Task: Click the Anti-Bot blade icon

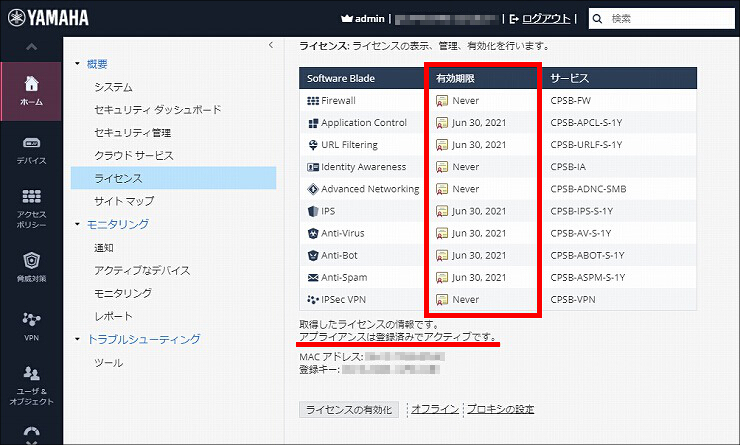Action: point(313,255)
